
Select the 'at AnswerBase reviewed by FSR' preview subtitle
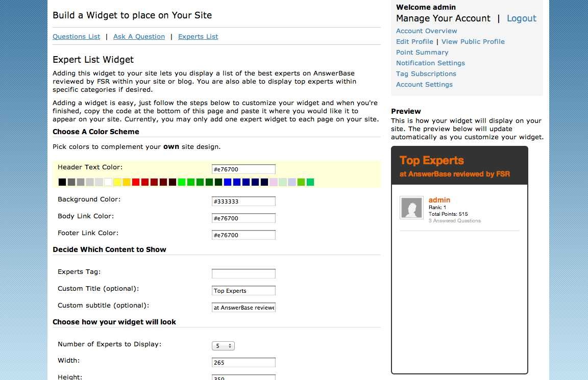(454, 174)
